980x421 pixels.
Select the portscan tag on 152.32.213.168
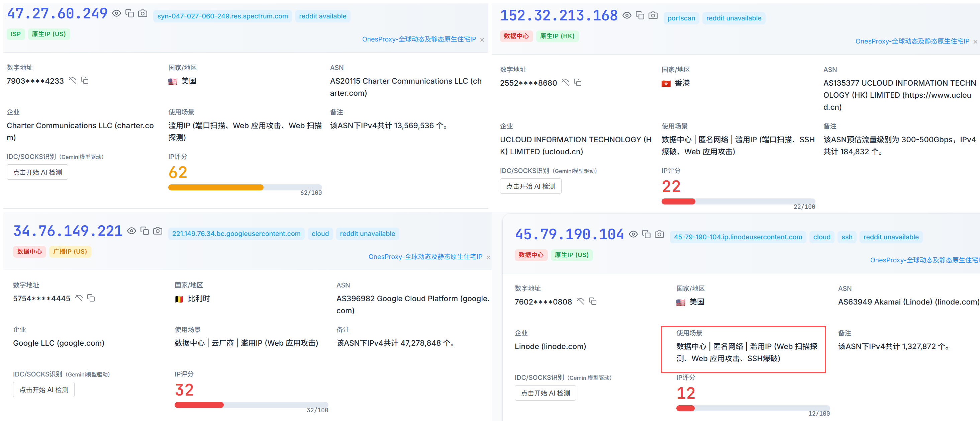coord(681,18)
